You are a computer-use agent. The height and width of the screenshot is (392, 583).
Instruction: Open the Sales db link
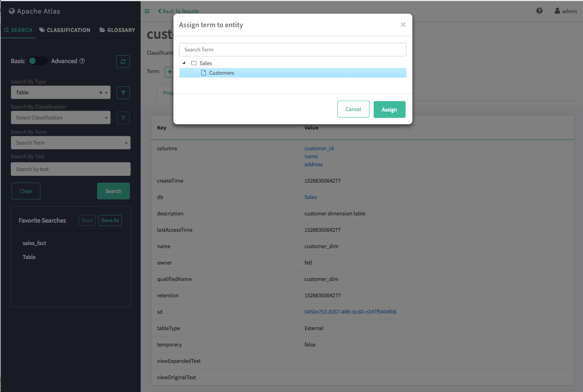coord(310,197)
